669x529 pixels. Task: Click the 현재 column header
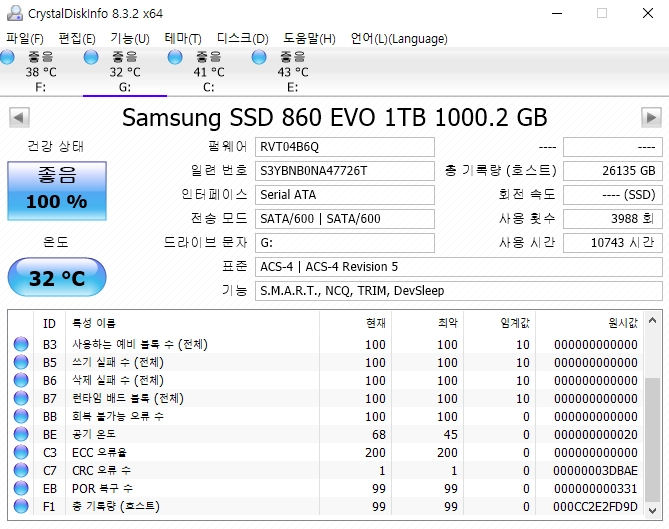(x=355, y=323)
